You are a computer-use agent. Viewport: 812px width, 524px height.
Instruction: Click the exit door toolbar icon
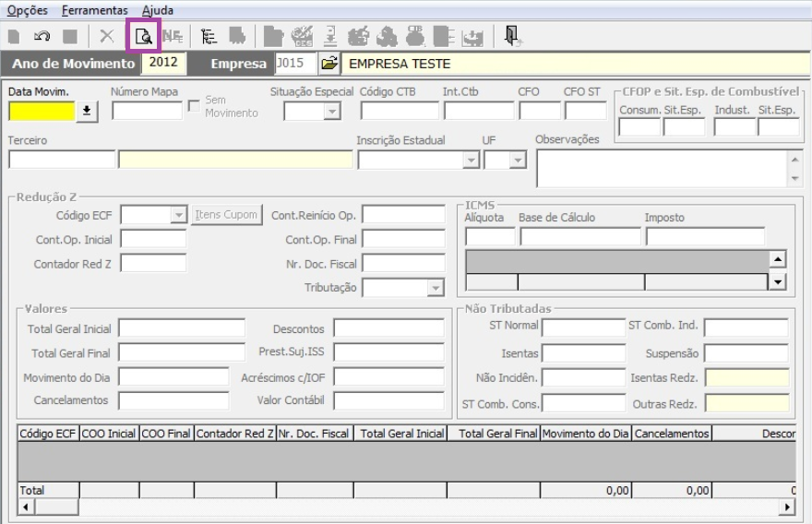tap(511, 36)
